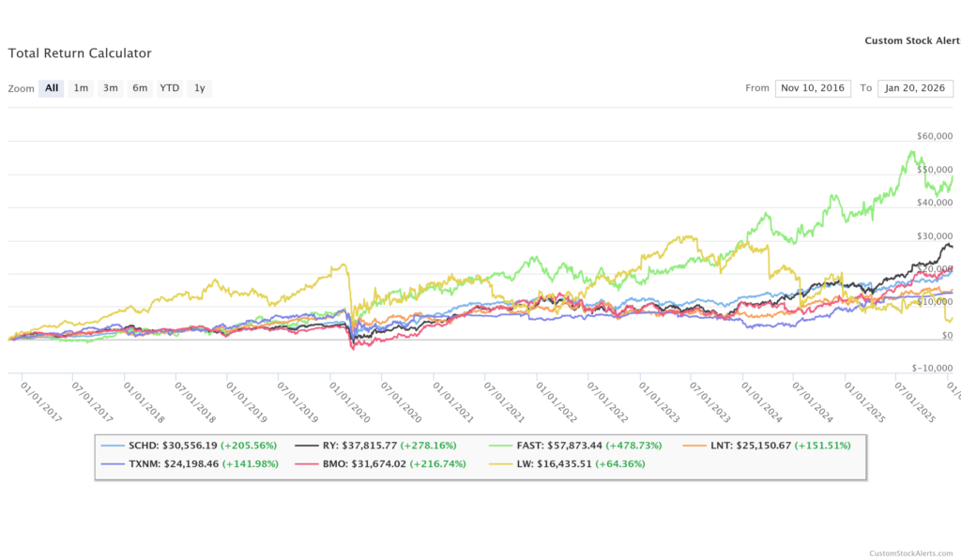Click the From date field

(x=813, y=88)
